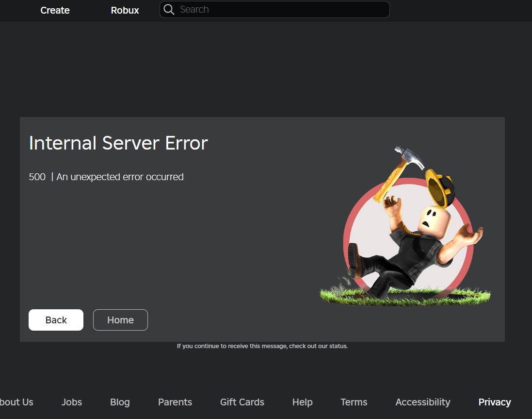Click the falling builder character illustration
Viewport: 532px width, 419px height.
point(405,226)
